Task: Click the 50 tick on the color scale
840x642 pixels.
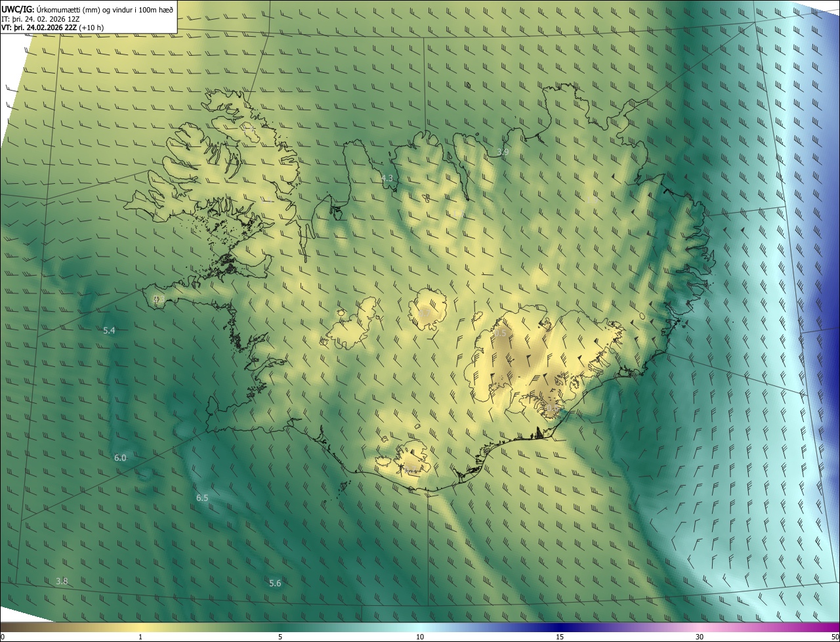Action: (835, 637)
